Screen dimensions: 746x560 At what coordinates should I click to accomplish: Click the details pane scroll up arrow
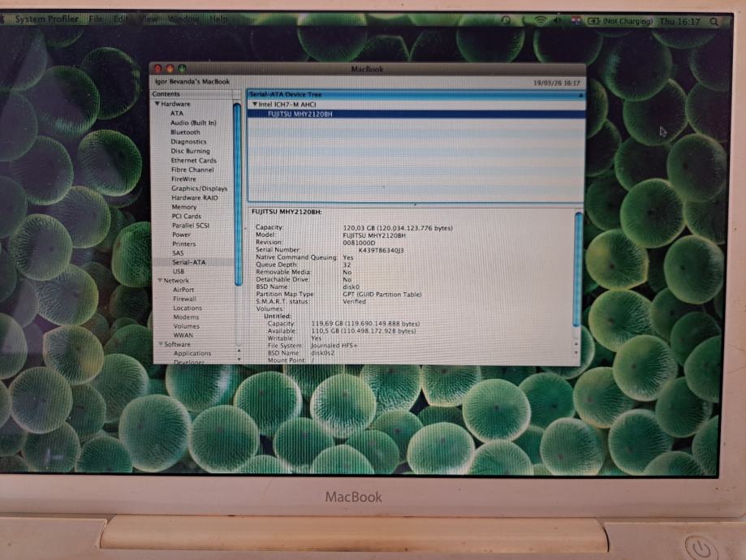576,343
